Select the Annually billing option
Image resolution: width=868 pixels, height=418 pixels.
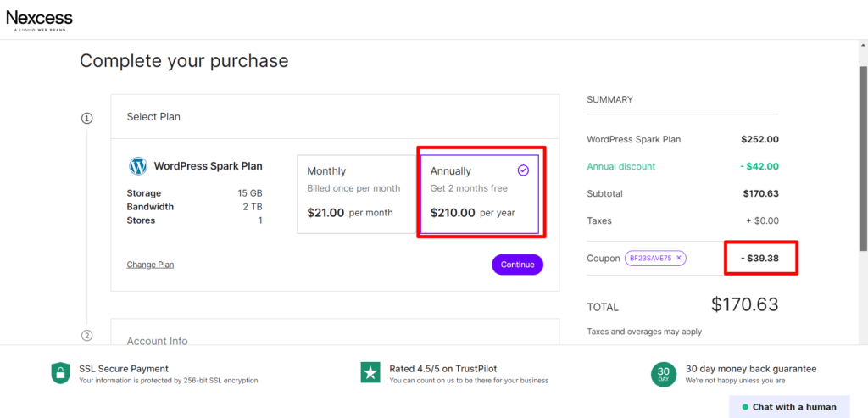(480, 194)
